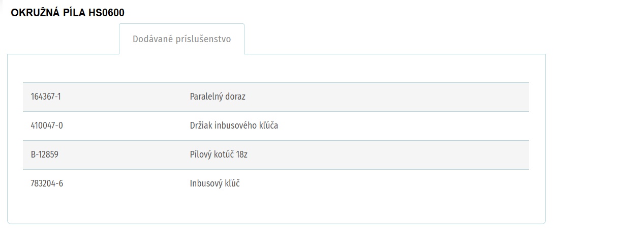644x250 pixels.
Task: Click the Inbusový kľúč accessory name
Action: point(214,183)
